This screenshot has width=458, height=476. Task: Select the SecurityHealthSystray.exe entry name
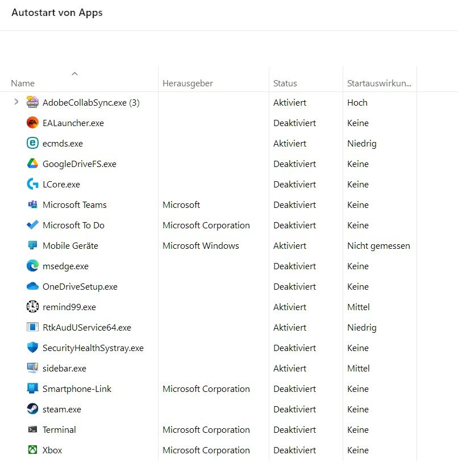click(x=93, y=348)
